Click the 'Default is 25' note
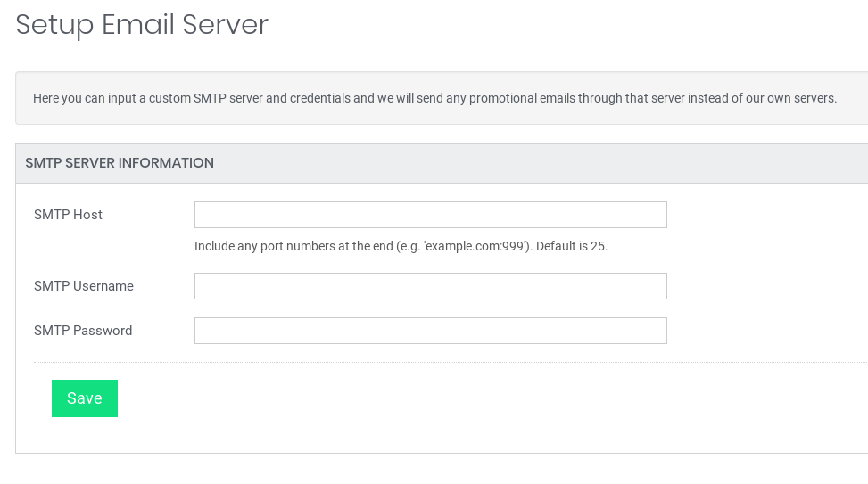868x484 pixels. pos(571,246)
